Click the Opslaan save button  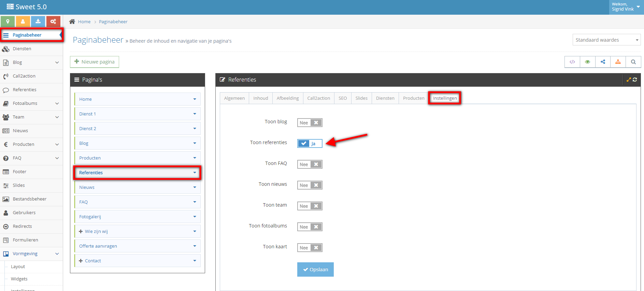click(x=315, y=269)
